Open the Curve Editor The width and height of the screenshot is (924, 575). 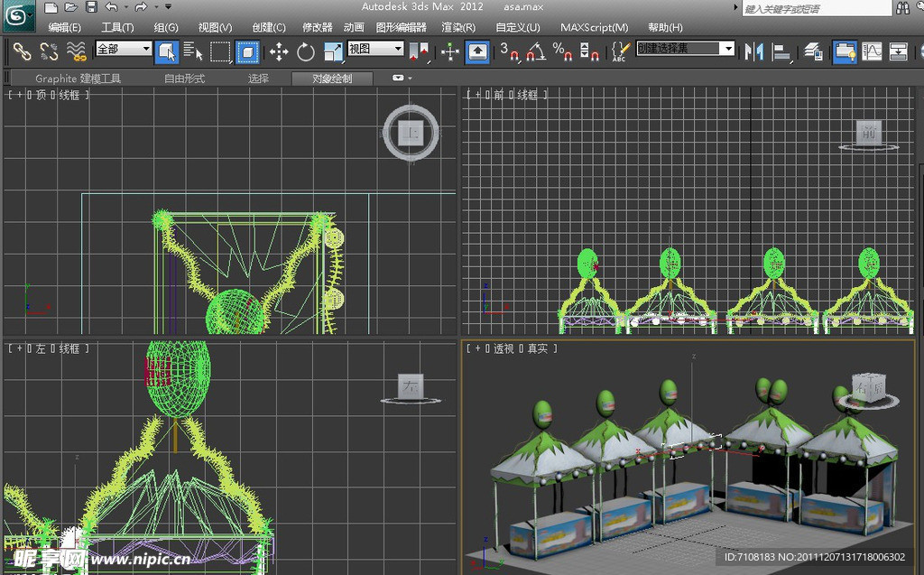[872, 51]
